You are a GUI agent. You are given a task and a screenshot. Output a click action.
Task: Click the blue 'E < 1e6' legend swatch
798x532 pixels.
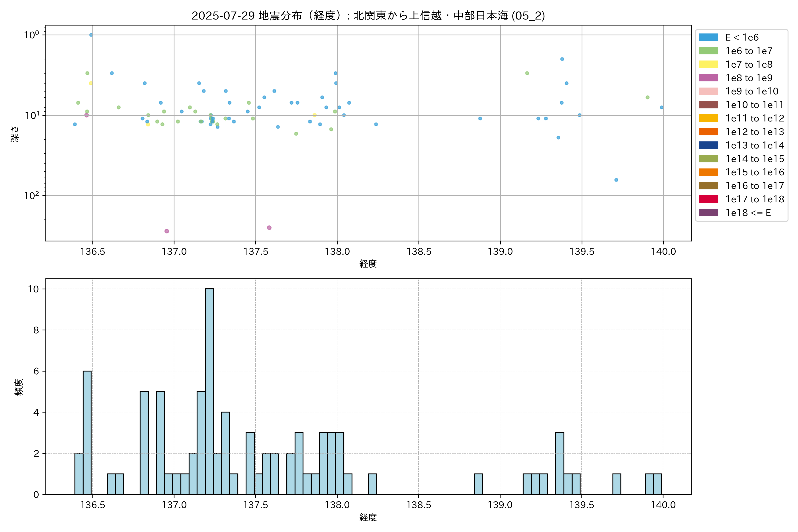click(708, 37)
